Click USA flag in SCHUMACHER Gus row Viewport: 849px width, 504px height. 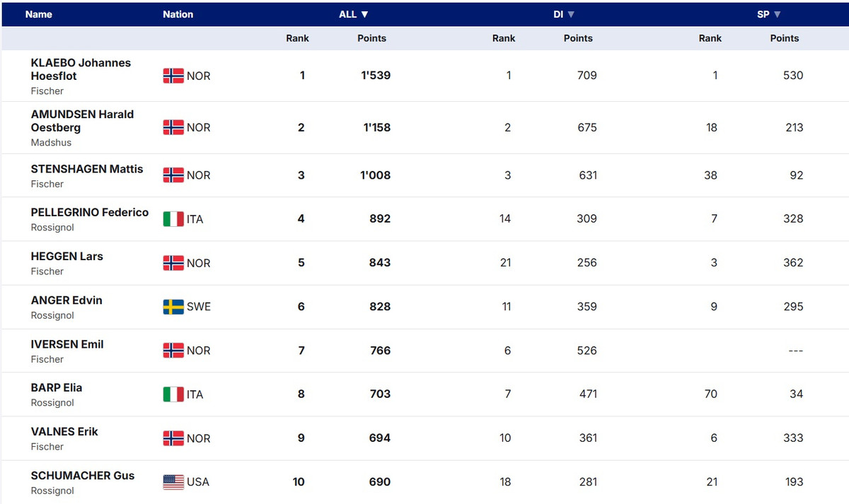coord(173,482)
